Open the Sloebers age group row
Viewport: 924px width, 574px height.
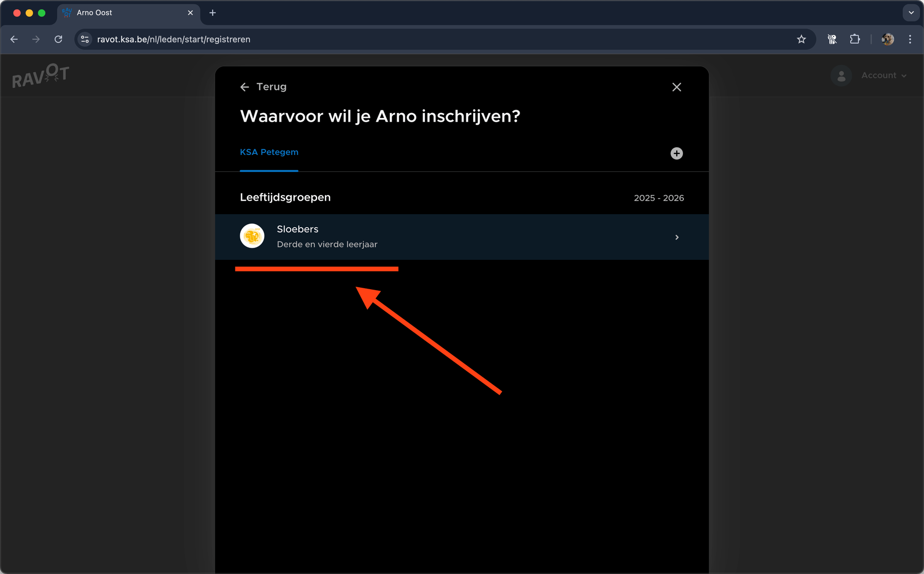462,237
